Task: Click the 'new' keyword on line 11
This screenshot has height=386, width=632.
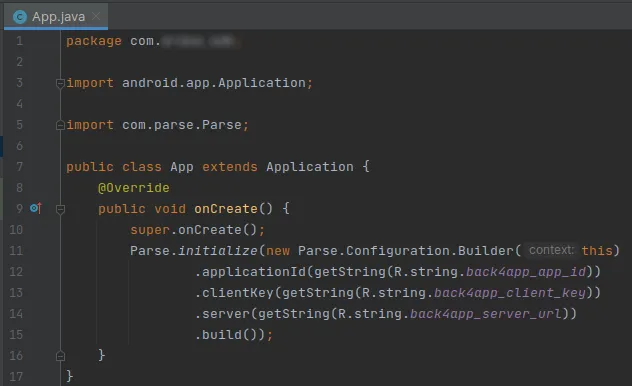Action: [x=278, y=251]
